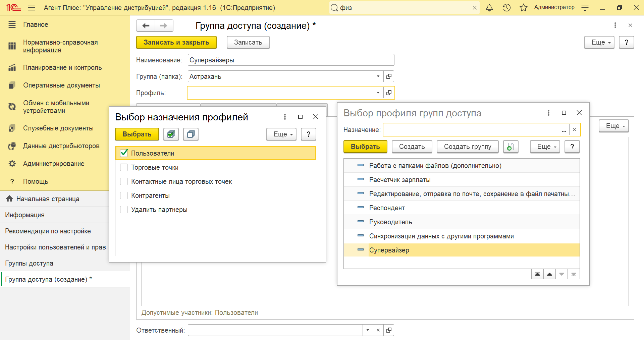Move up one page in profile list

[549, 274]
